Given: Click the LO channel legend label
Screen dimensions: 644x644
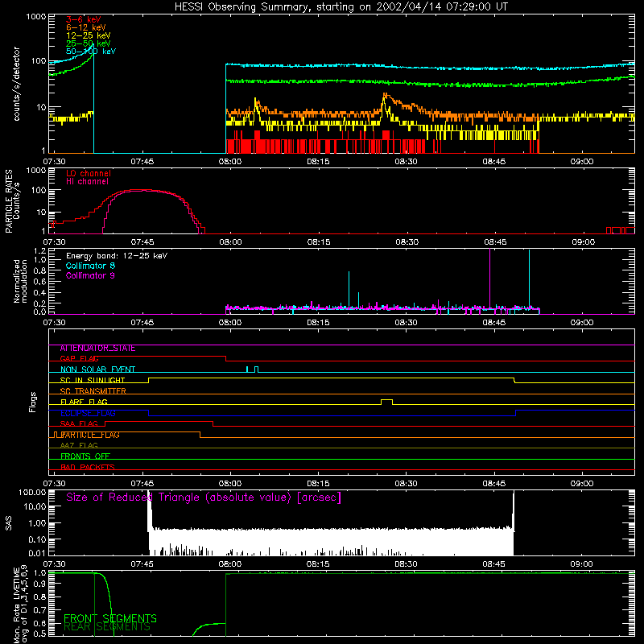Looking at the screenshot, I should [x=89, y=173].
